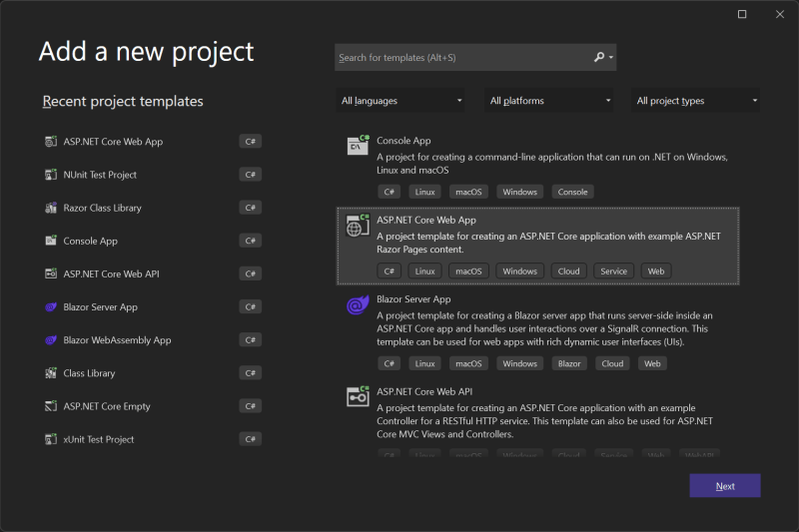Select the ASP.NET Core Web API template title
The width and height of the screenshot is (799, 532).
[424, 391]
